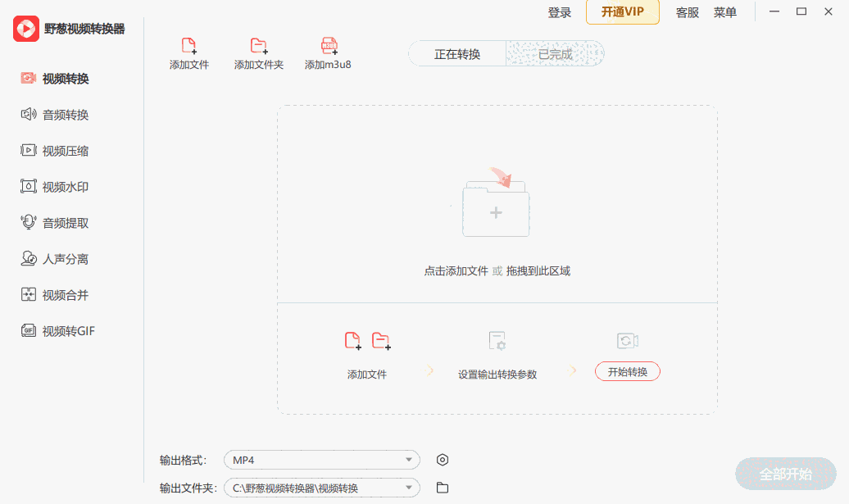Open Video to GIF (视频转GIF) tool

coord(69,331)
